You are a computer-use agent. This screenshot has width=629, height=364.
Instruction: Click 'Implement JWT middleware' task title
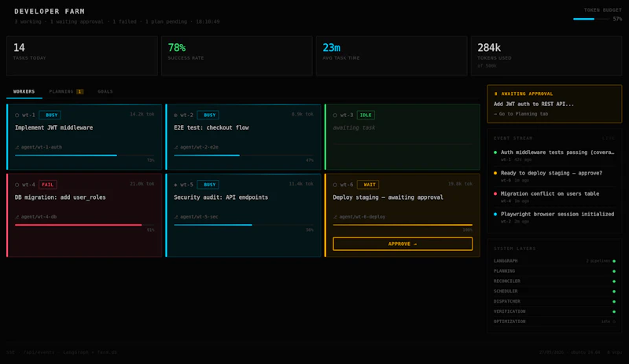click(53, 127)
